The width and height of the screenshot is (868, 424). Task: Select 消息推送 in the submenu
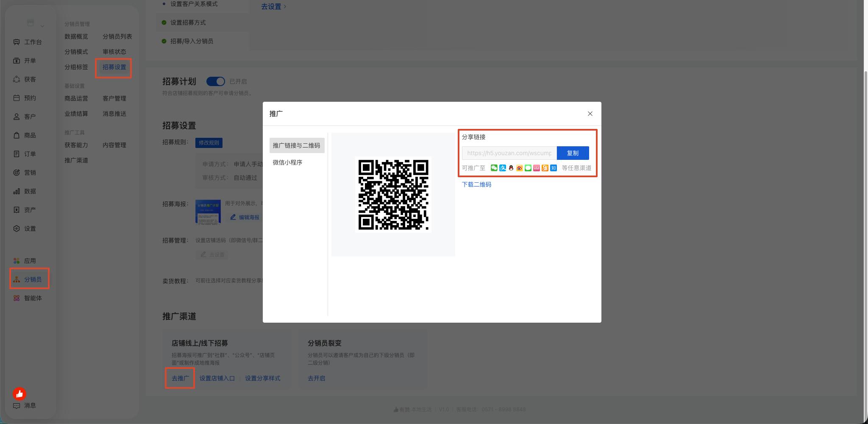pyautogui.click(x=114, y=114)
